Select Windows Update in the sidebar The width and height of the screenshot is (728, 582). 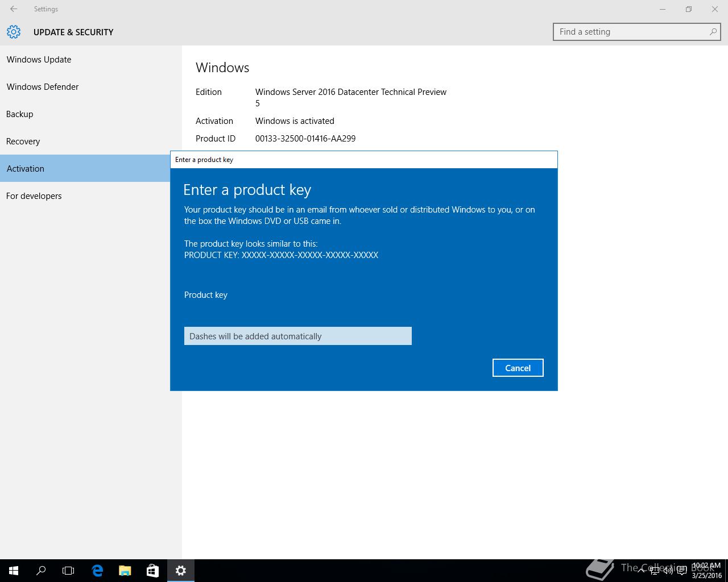pos(91,59)
